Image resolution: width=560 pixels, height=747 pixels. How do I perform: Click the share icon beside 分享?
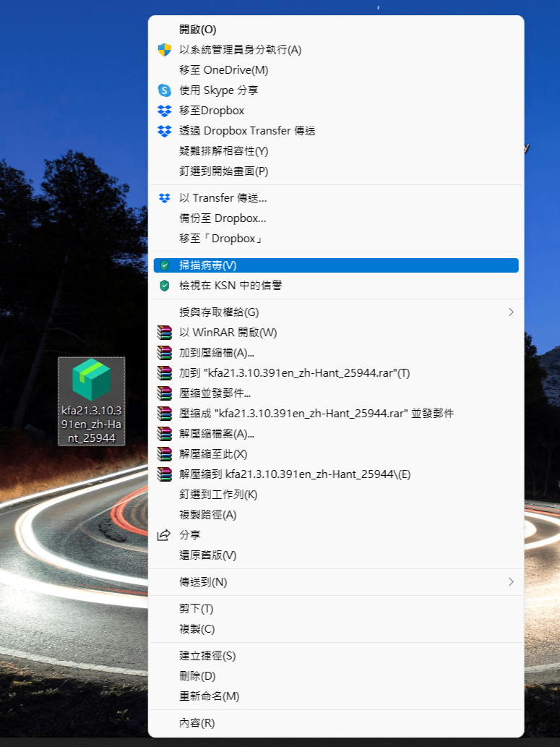click(x=164, y=535)
